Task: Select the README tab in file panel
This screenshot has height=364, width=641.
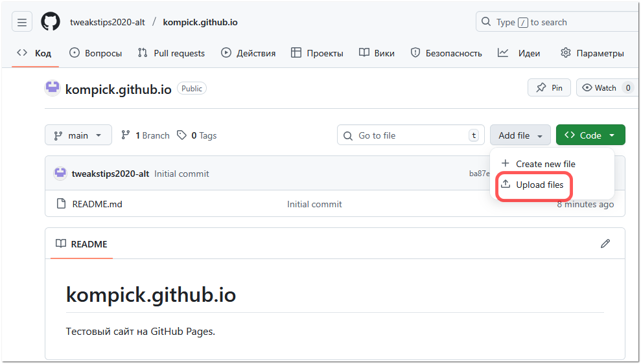Action: 82,244
